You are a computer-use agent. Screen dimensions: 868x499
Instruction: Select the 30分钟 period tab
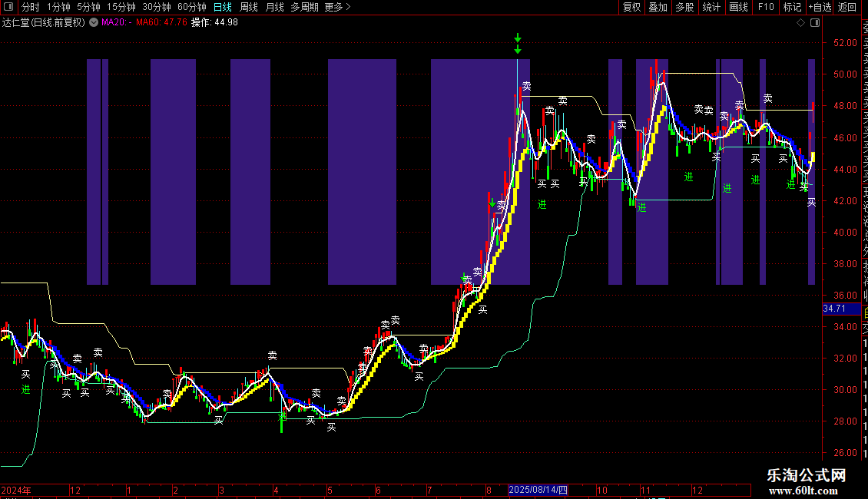[157, 7]
